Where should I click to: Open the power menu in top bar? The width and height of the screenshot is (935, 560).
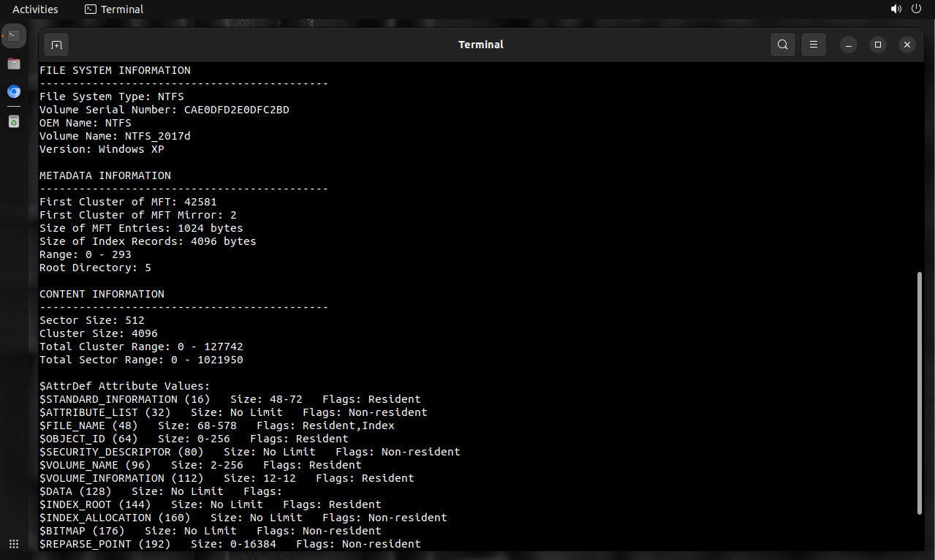pyautogui.click(x=917, y=10)
